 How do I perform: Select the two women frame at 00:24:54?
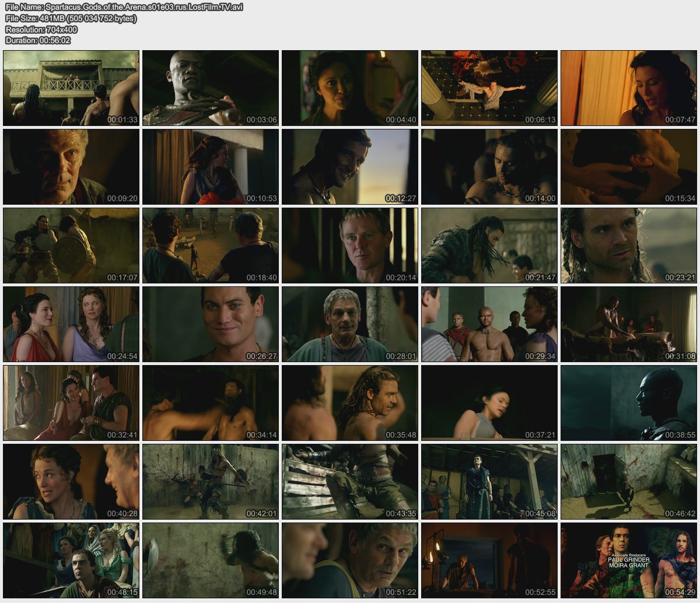pos(71,324)
